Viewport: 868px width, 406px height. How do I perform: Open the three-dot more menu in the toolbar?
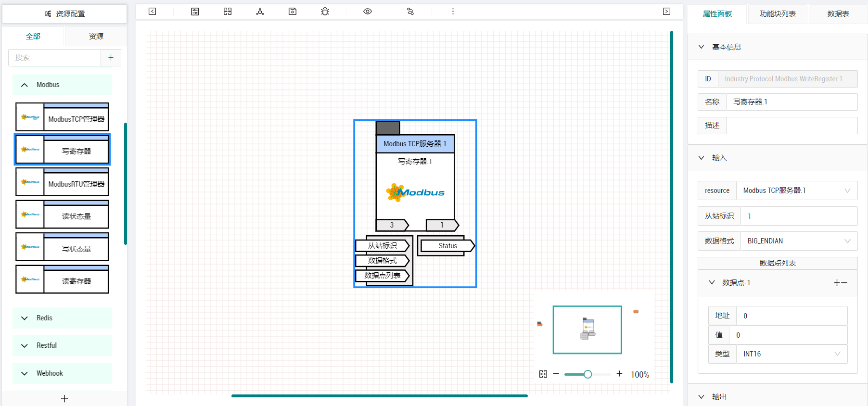click(x=453, y=12)
